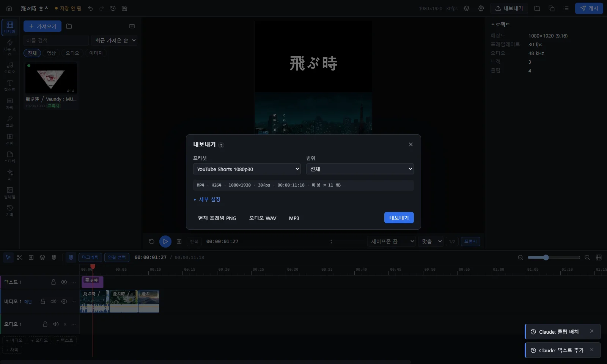Image resolution: width=607 pixels, height=364 pixels.
Task: Open the 범위 range dropdown
Action: (360, 169)
